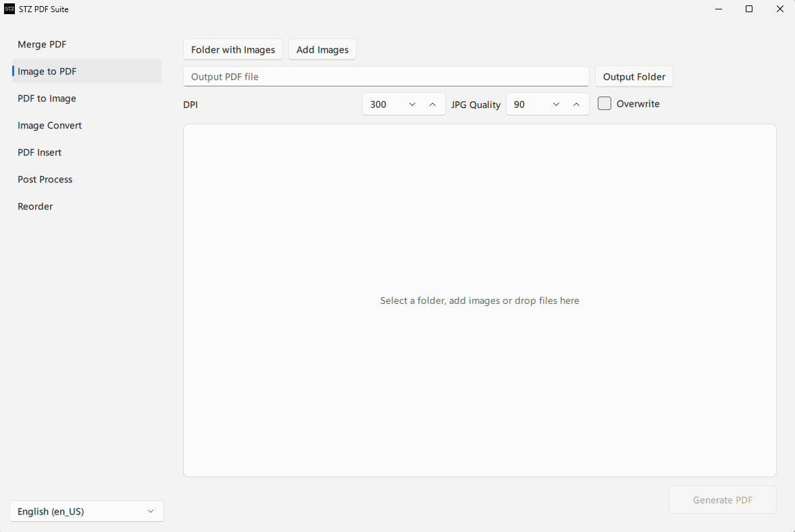Viewport: 795px width, 532px height.
Task: Increase DPI with up arrow
Action: [432, 105]
